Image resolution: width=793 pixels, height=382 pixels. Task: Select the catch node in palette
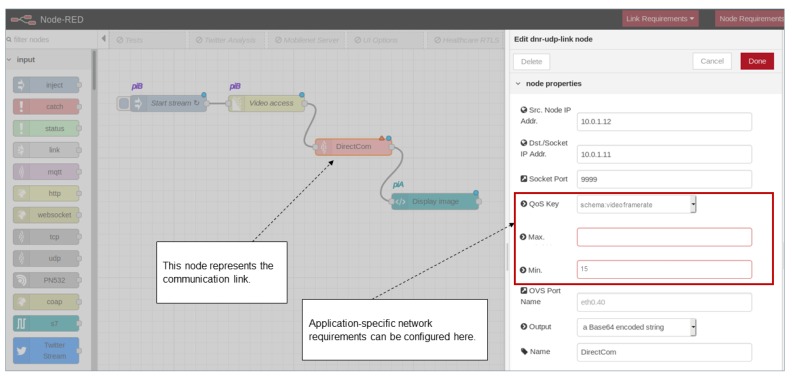(x=47, y=107)
